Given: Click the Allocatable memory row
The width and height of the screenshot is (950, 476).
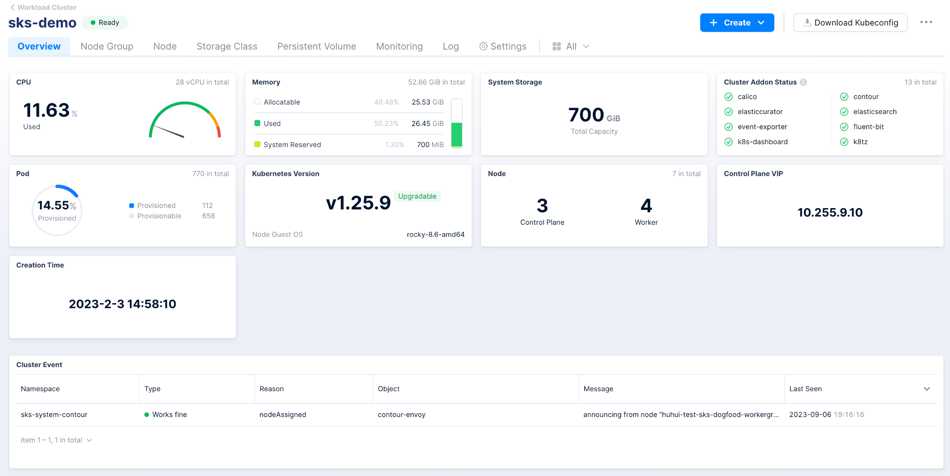Looking at the screenshot, I should [349, 102].
